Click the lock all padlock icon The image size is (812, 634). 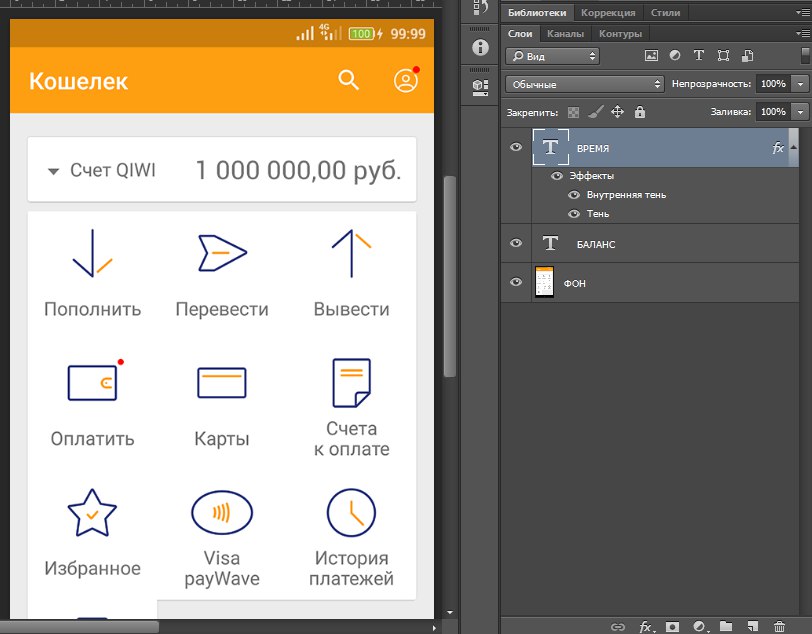pos(640,112)
